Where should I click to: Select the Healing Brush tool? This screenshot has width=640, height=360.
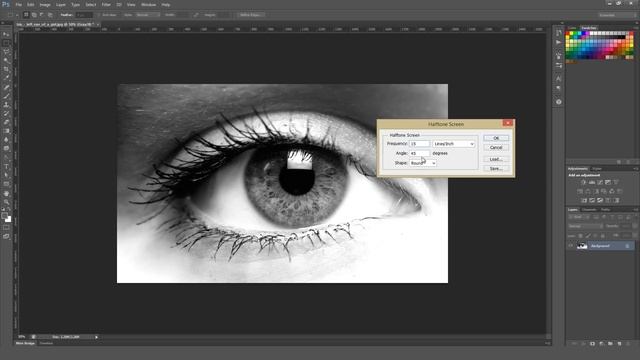tap(6, 87)
